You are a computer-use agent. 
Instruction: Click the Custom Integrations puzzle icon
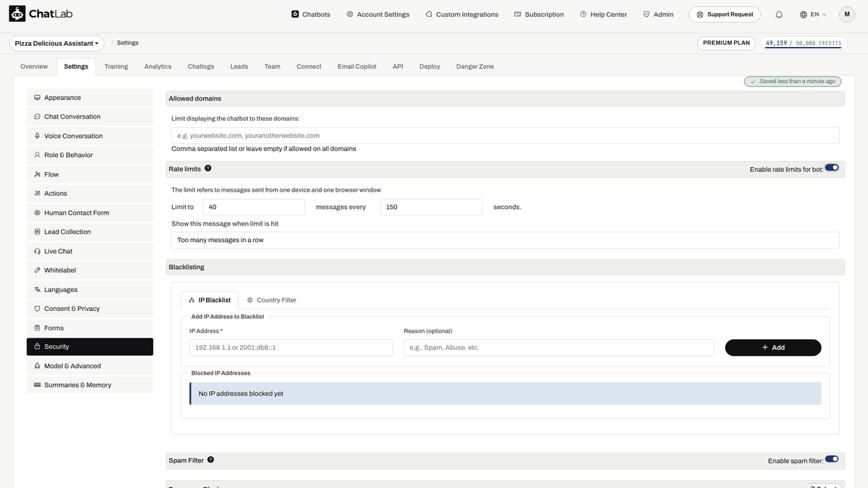point(429,14)
